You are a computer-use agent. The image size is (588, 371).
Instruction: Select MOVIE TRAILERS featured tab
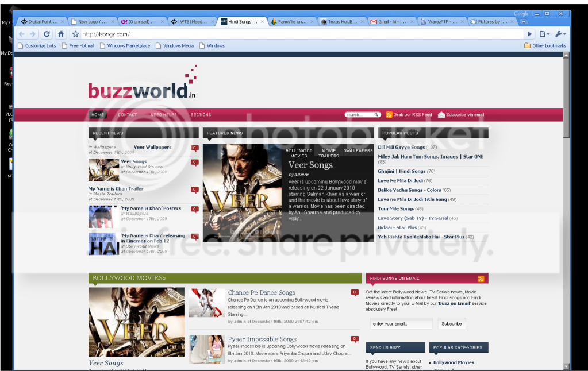tap(329, 153)
